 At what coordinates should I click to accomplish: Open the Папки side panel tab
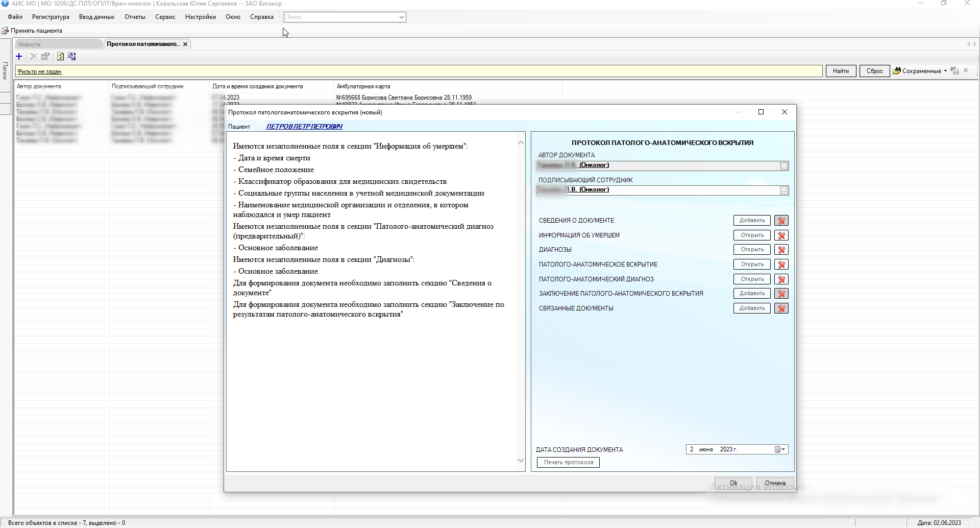5,70
